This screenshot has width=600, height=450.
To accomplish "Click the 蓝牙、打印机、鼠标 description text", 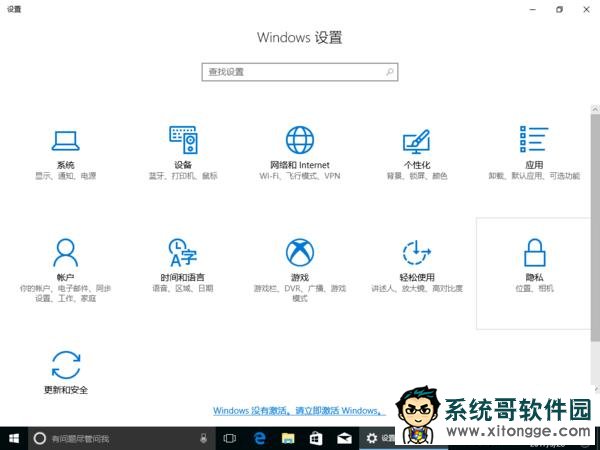I will [x=183, y=176].
